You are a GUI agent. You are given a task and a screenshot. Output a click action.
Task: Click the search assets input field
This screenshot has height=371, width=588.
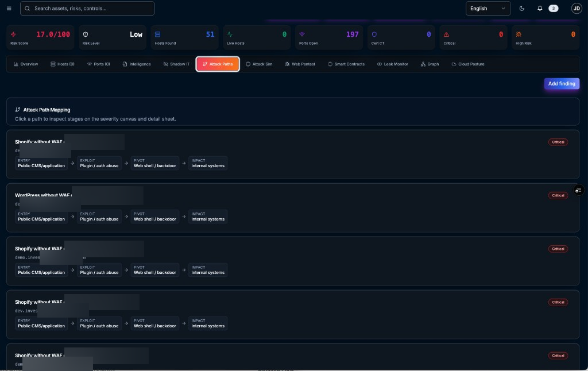87,8
